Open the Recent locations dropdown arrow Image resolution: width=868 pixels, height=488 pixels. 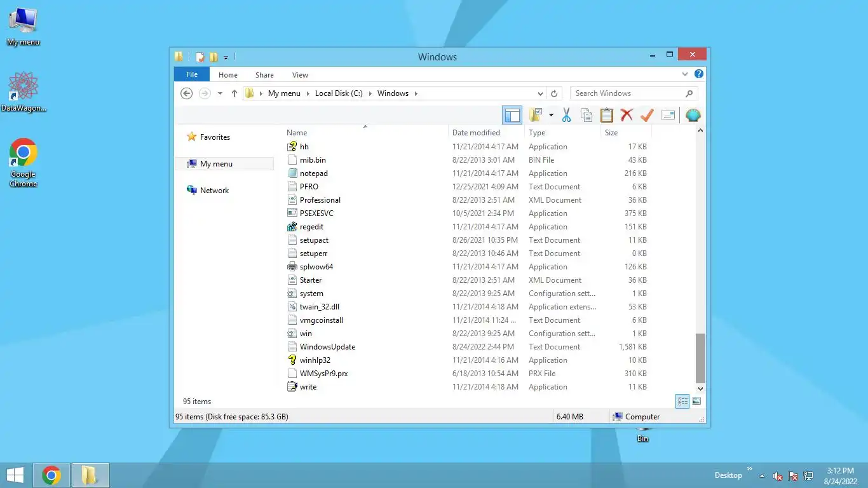pyautogui.click(x=220, y=93)
